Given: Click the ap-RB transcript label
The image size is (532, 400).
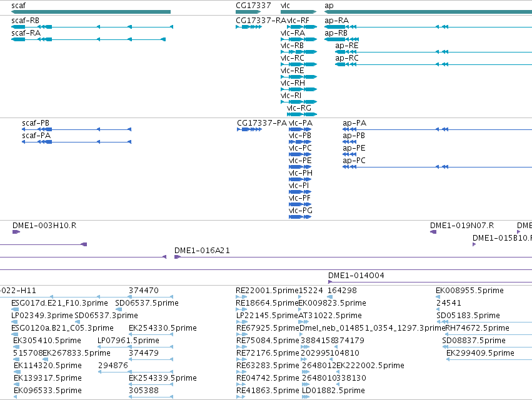Looking at the screenshot, I should 336,33.
